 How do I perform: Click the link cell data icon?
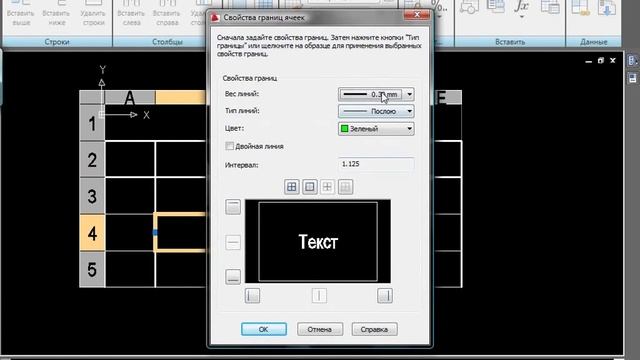click(580, 7)
